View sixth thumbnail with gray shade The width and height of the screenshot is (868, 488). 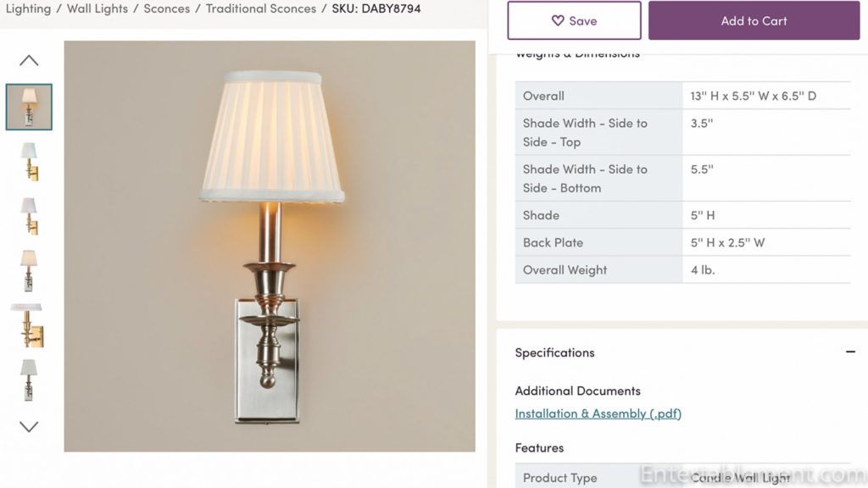click(29, 380)
